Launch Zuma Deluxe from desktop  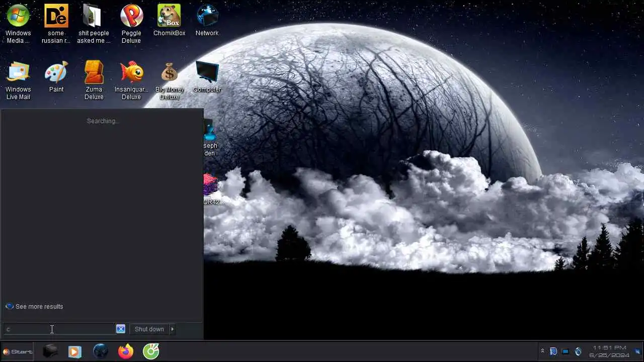pyautogui.click(x=94, y=80)
